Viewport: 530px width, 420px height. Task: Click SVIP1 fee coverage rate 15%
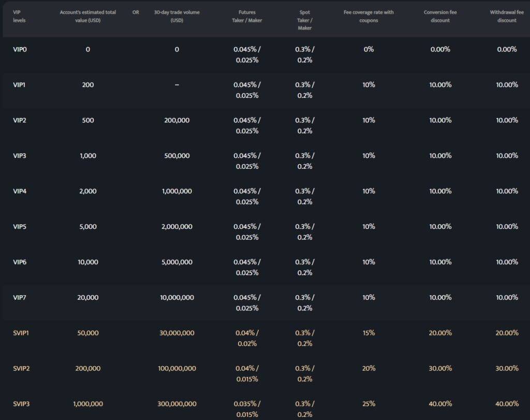[369, 333]
